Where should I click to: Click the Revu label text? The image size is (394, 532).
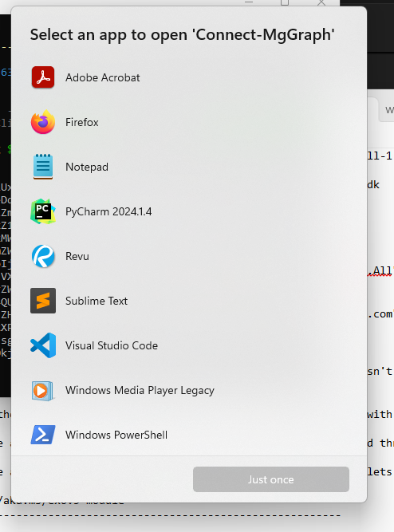77,257
